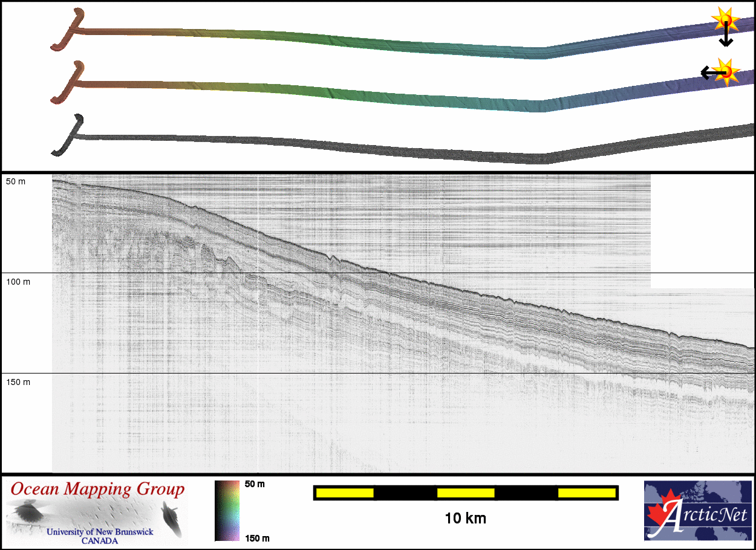Screen dimensions: 756x550
Task: Click the 100 m depth label on profile
Action: pos(18,282)
